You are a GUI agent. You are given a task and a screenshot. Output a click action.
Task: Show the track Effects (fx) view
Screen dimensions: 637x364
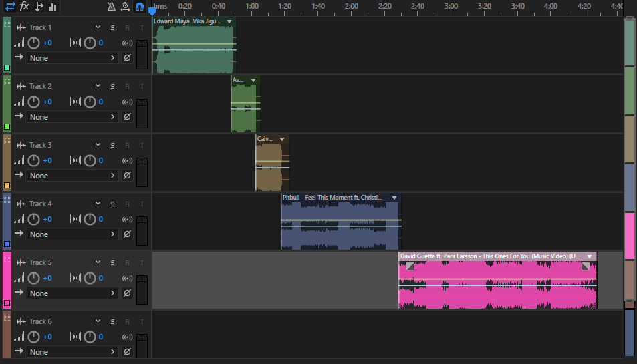(x=25, y=7)
